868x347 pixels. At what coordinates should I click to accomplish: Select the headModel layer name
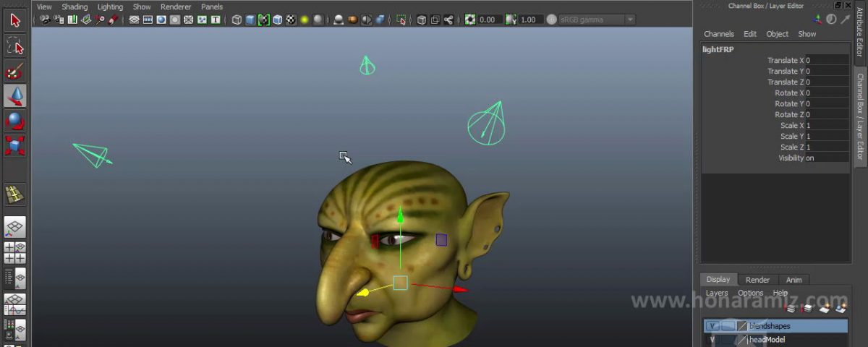(x=767, y=340)
